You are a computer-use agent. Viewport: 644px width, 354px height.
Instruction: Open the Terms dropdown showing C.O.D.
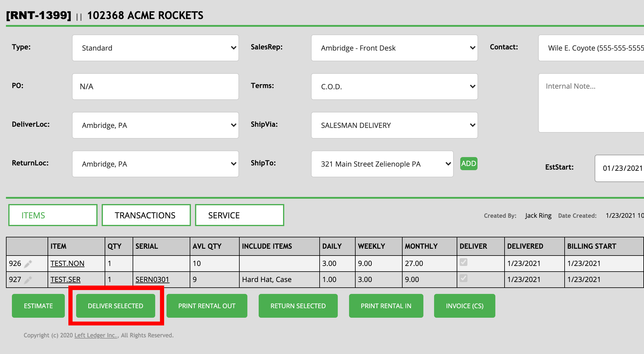tap(394, 87)
